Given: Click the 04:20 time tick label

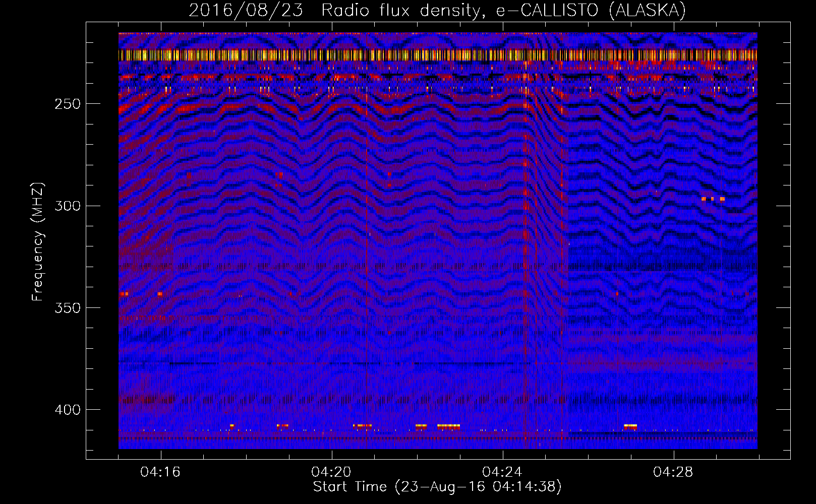Looking at the screenshot, I should click(331, 472).
